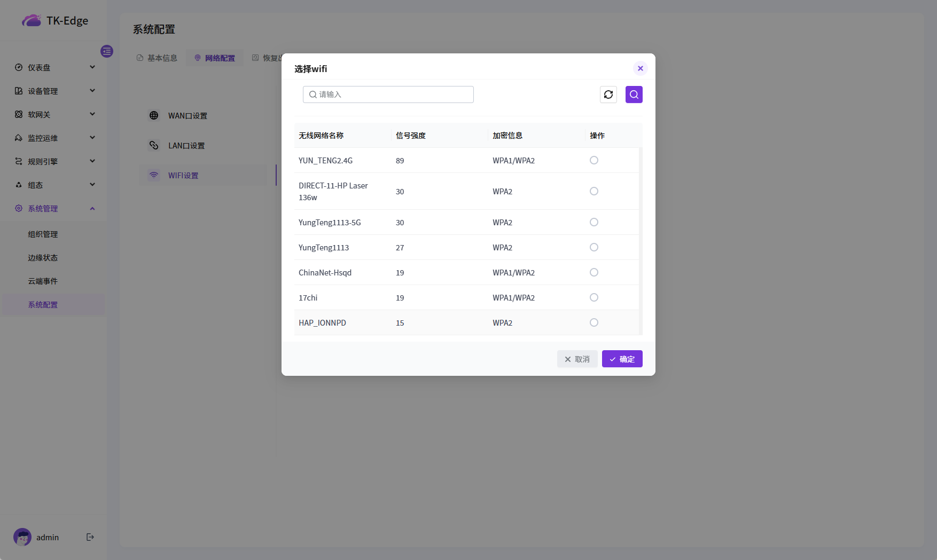Click the LAN口设置 link icon

click(154, 145)
